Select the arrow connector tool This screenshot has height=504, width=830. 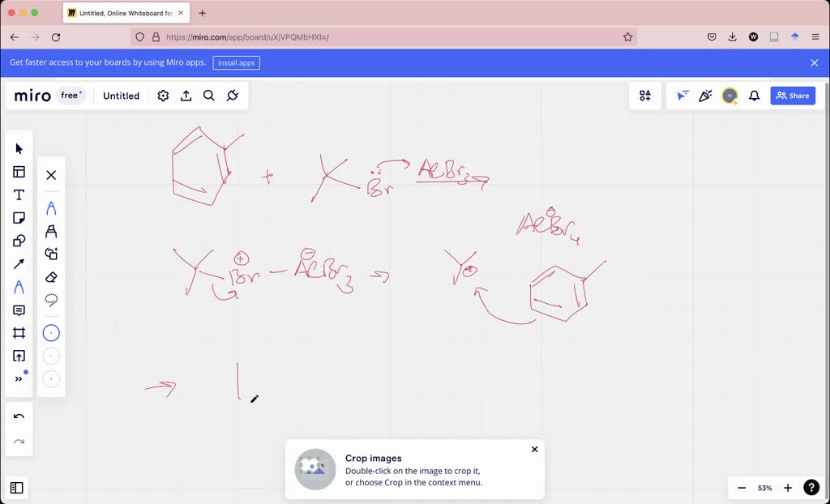(19, 263)
